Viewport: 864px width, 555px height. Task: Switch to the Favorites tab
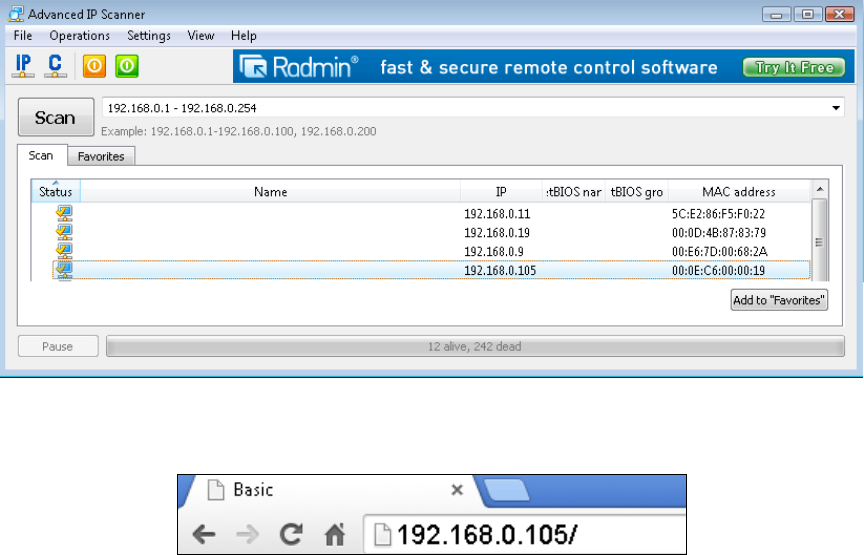pyautogui.click(x=101, y=157)
